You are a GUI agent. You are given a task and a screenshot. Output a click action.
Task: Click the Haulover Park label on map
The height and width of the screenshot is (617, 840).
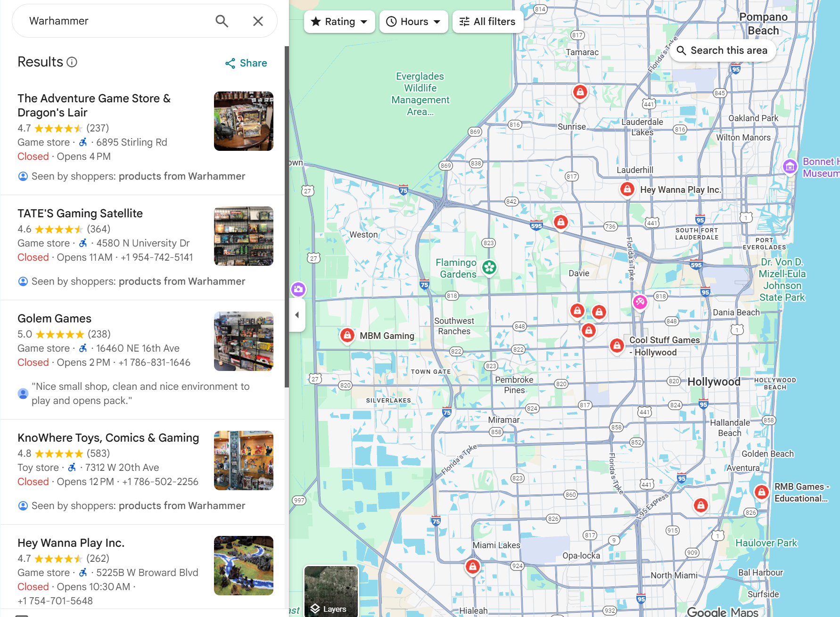click(x=766, y=543)
